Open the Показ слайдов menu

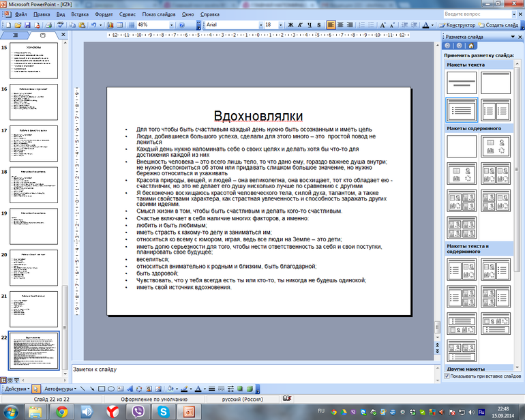point(159,14)
